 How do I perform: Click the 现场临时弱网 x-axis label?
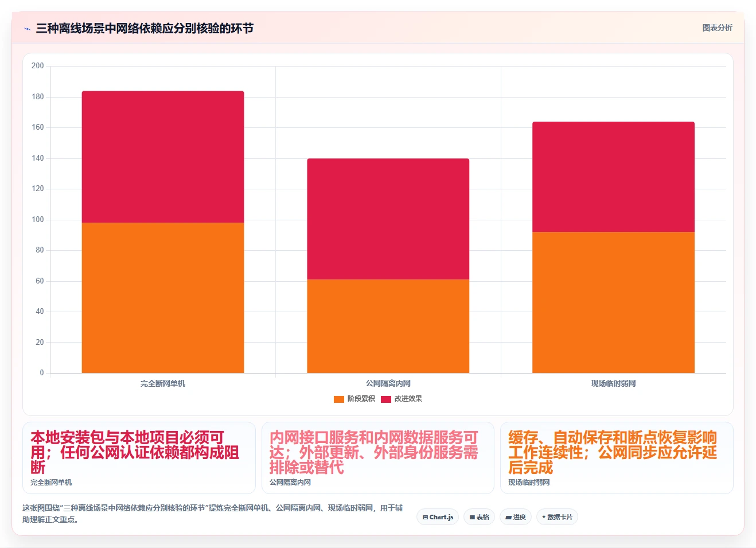[x=613, y=383]
